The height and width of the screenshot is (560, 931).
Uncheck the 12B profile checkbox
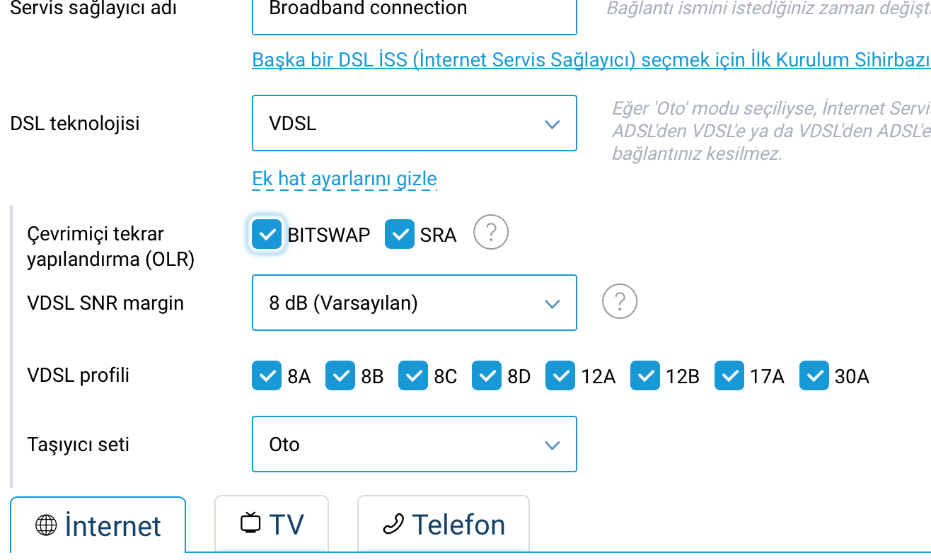(x=645, y=375)
